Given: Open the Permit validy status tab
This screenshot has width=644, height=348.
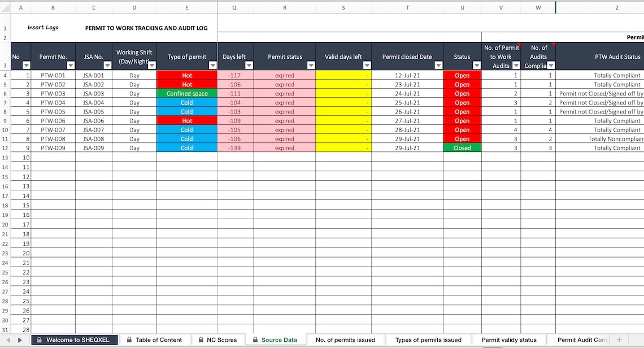Looking at the screenshot, I should click(x=510, y=340).
